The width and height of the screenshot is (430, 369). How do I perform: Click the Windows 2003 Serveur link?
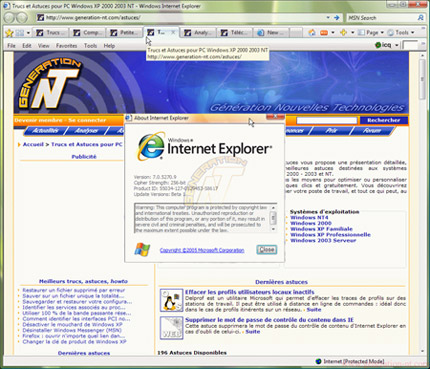coord(323,240)
